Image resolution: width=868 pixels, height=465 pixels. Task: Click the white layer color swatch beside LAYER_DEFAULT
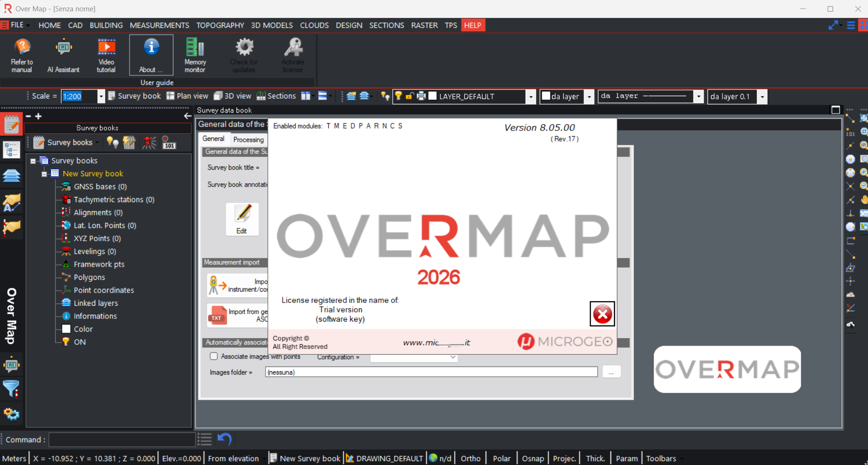pyautogui.click(x=432, y=96)
